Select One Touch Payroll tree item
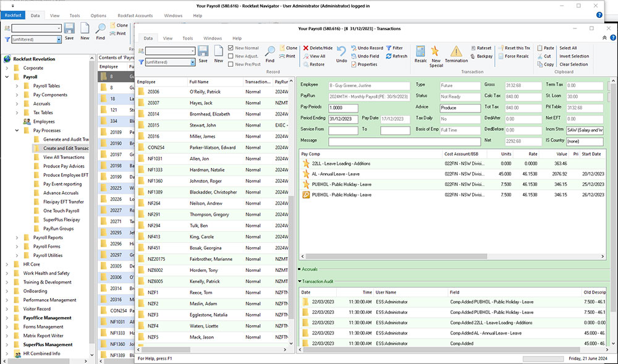618x364 pixels. [61, 211]
